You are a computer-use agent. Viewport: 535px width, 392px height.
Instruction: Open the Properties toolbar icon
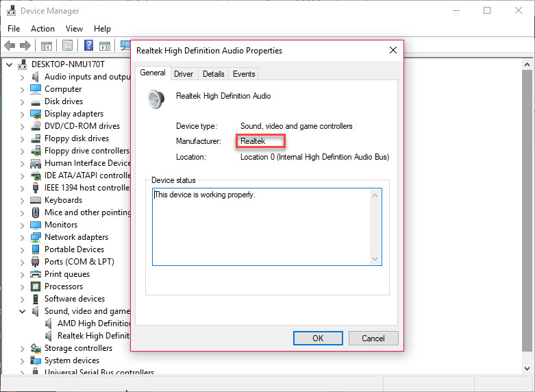[68, 45]
